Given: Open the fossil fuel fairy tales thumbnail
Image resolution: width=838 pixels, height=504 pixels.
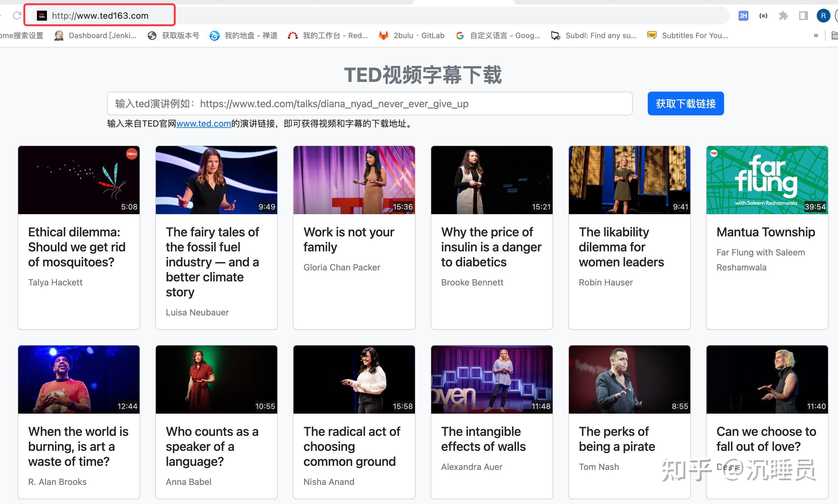Looking at the screenshot, I should [217, 180].
